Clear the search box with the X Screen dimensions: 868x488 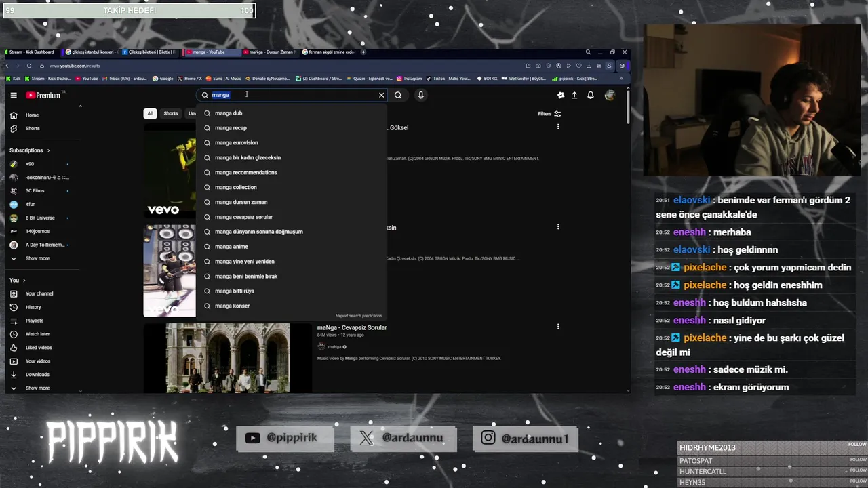[x=381, y=95]
